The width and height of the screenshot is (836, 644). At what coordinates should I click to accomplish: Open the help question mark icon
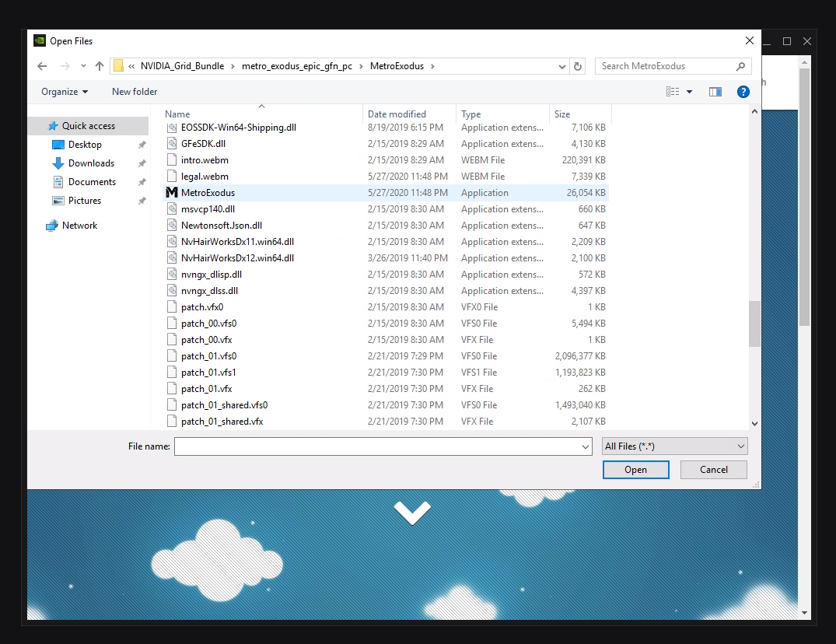point(743,92)
